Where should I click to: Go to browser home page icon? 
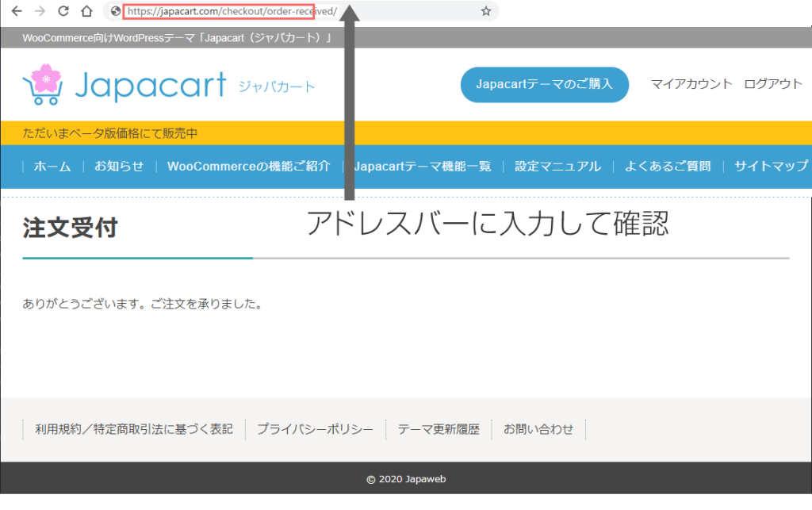pyautogui.click(x=86, y=11)
